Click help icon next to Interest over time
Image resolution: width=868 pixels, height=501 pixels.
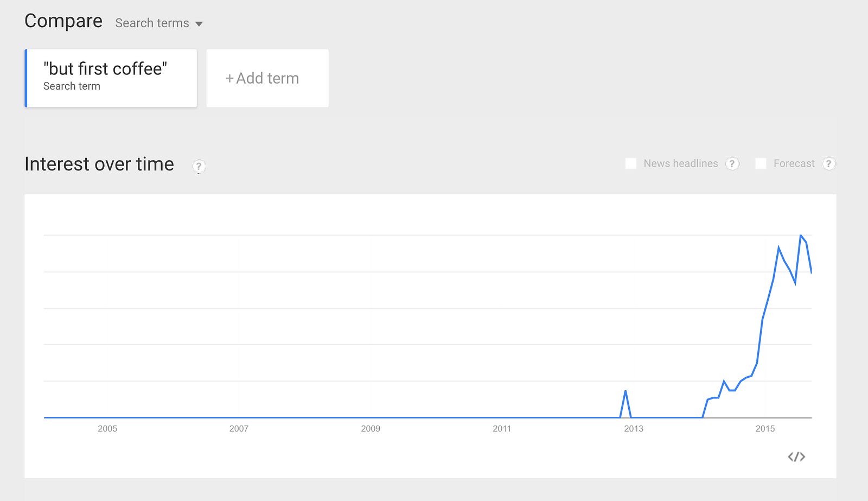coord(199,166)
